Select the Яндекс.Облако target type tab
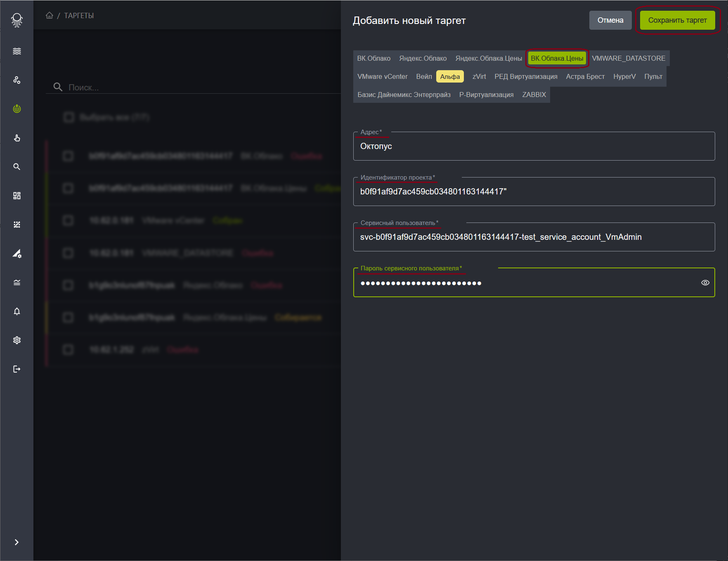This screenshot has height=561, width=728. pos(423,58)
